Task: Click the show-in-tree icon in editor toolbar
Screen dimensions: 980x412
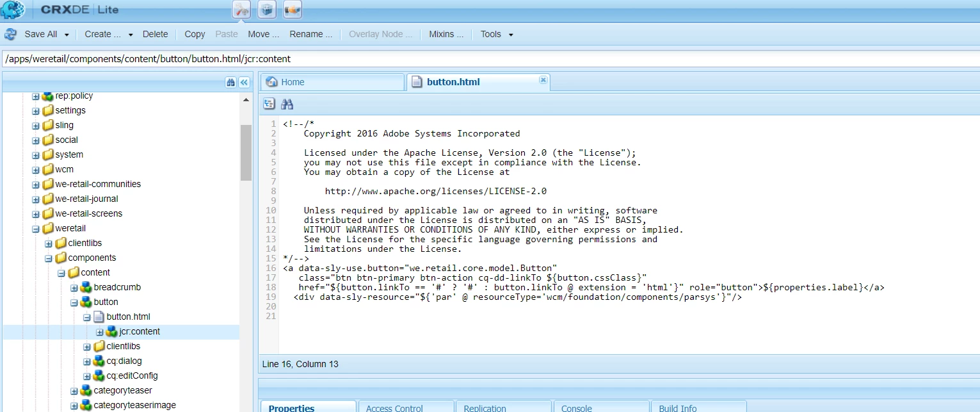Action: point(269,104)
